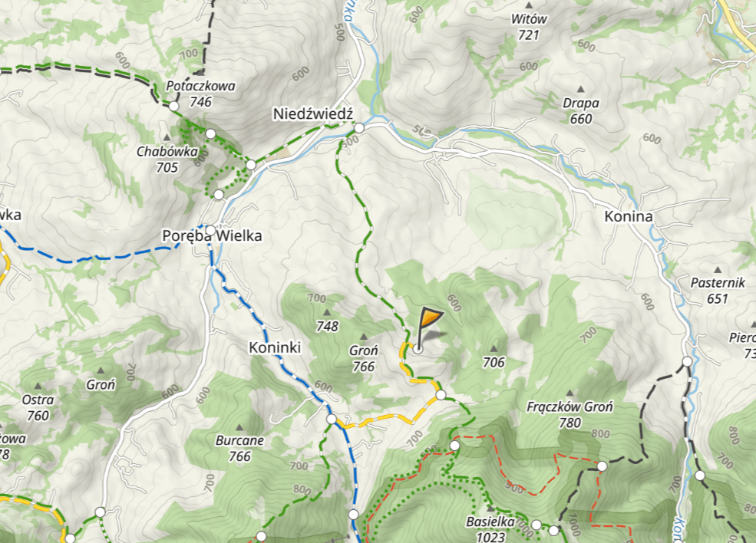756x543 pixels.
Task: Click the Niedźwiedź village label
Action: click(313, 114)
